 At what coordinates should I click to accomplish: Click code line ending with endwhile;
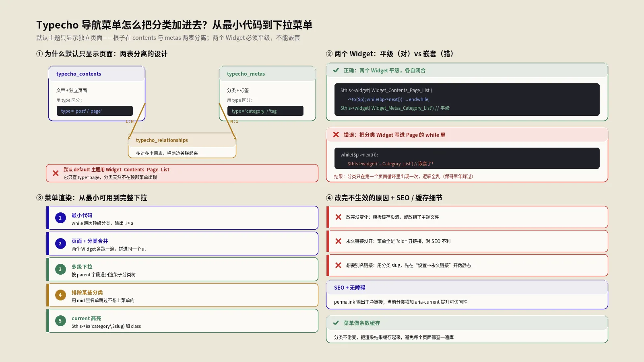coord(389,99)
